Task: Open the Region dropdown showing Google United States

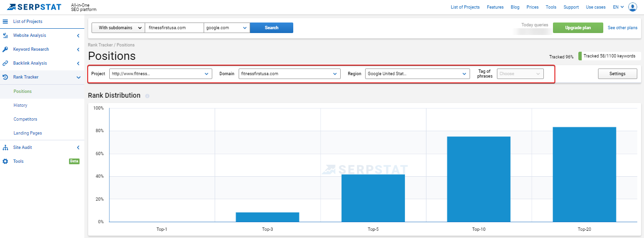Action: point(417,74)
